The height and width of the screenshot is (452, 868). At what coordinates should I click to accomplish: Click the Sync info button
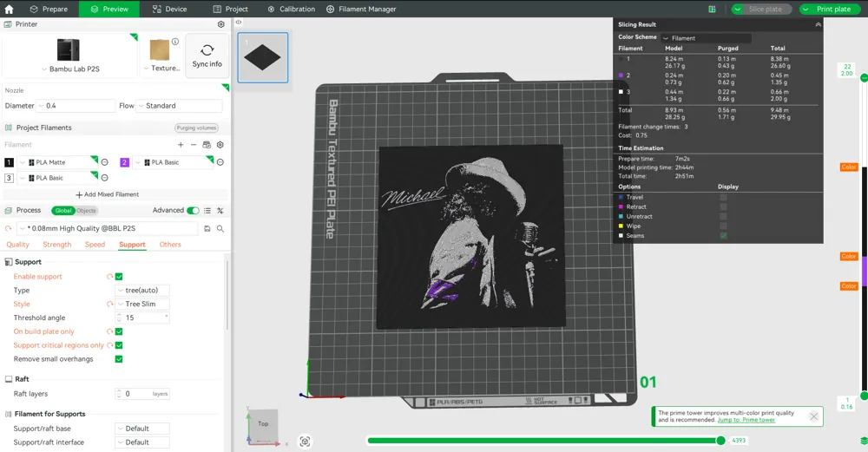click(207, 56)
